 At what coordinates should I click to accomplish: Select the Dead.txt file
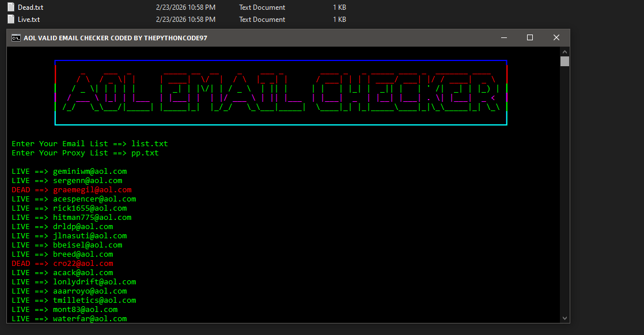tap(31, 7)
